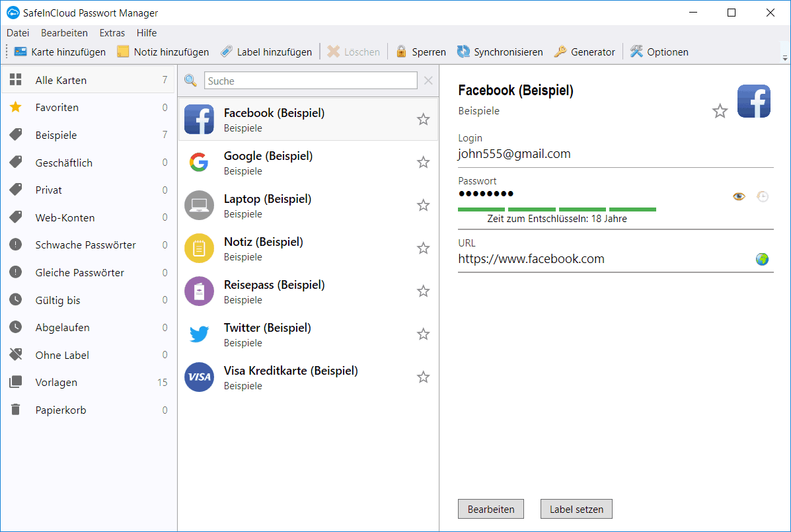This screenshot has height=532, width=791.
Task: Select the Beispiele label
Action: coord(89,135)
